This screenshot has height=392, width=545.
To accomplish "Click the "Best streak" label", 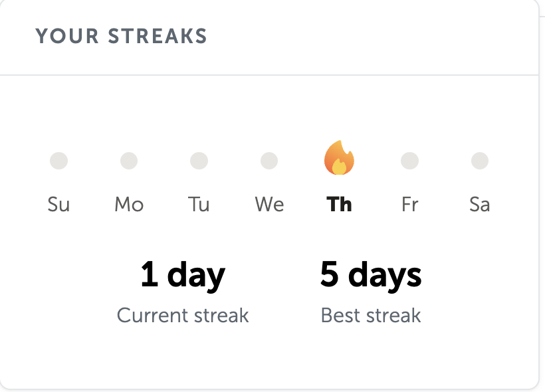I will (371, 315).
